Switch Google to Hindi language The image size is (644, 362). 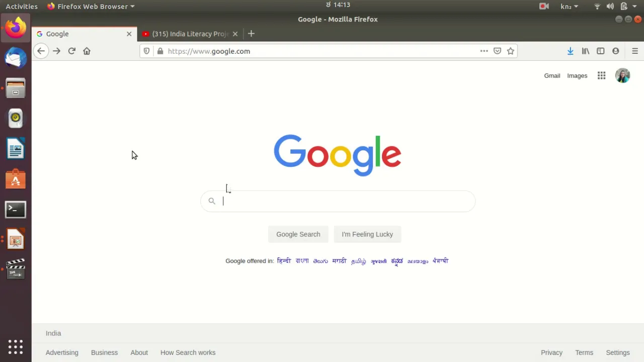(x=284, y=261)
